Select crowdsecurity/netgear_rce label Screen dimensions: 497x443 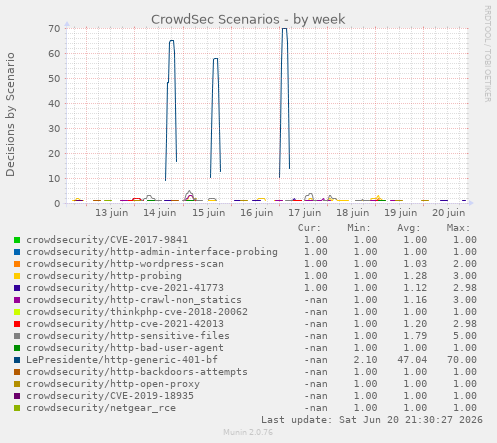[101, 408]
